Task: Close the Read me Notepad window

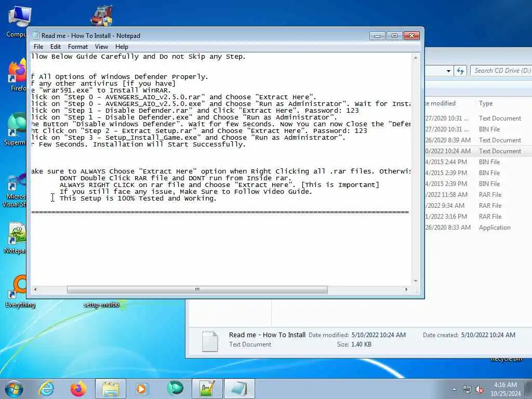Action: [411, 36]
